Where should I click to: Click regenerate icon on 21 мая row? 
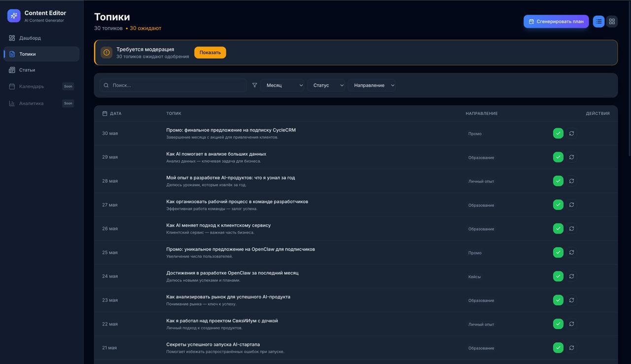[x=571, y=348]
